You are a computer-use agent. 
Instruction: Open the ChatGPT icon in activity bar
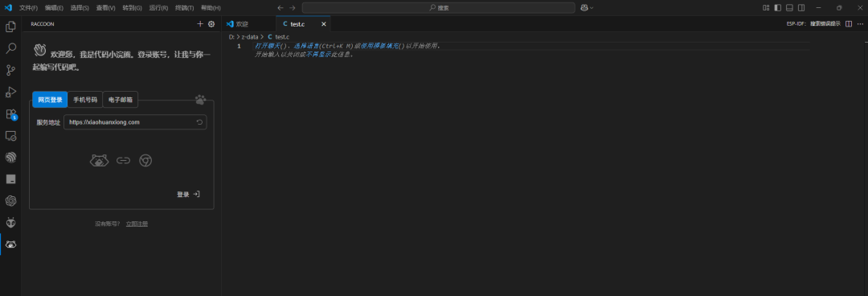pos(10,200)
